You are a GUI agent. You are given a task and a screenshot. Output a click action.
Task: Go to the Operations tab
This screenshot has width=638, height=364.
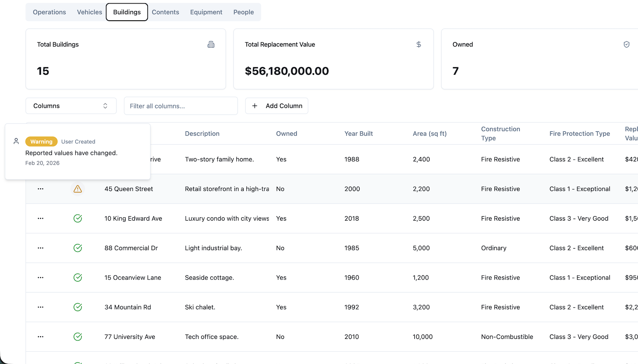pos(49,12)
